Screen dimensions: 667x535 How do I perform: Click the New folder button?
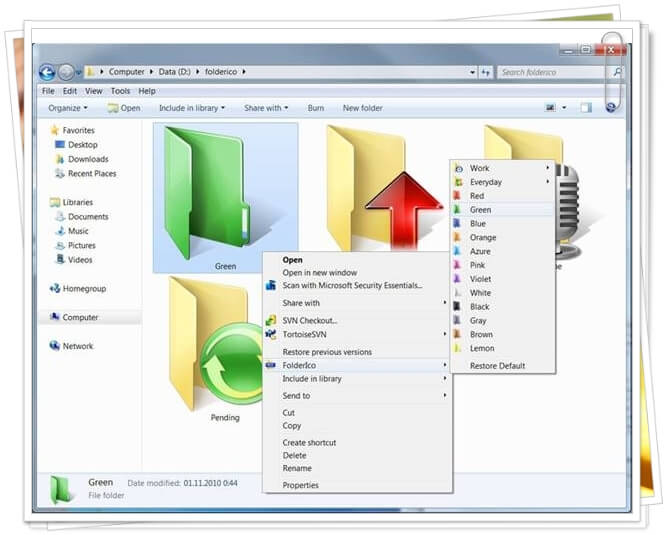(362, 108)
